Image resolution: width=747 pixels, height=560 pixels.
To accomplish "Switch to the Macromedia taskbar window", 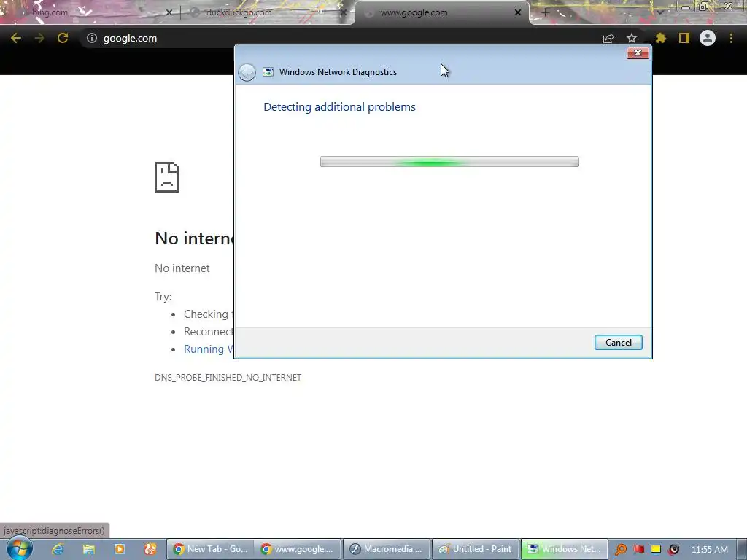I will 387,549.
